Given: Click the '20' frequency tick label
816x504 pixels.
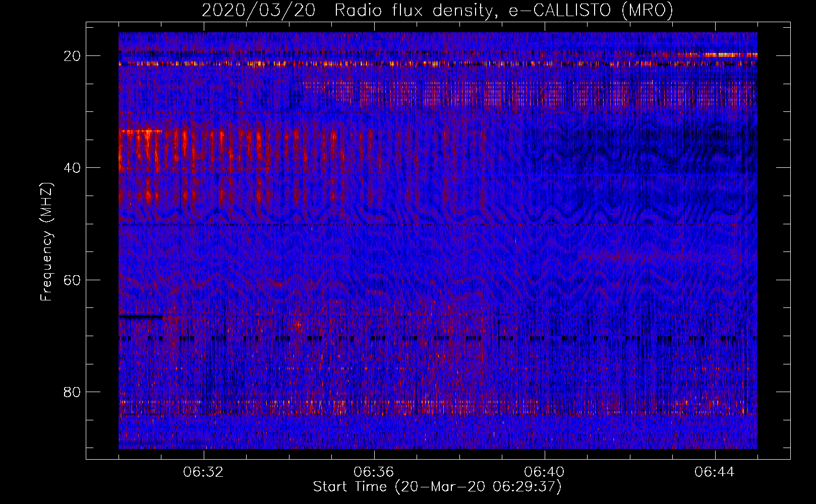Looking at the screenshot, I should 73,56.
